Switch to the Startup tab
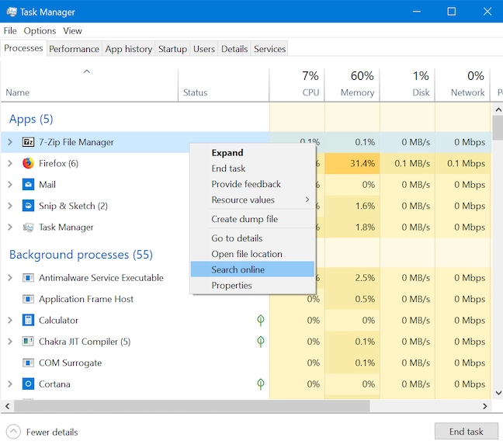Image resolution: width=503 pixels, height=448 pixels. point(172,49)
